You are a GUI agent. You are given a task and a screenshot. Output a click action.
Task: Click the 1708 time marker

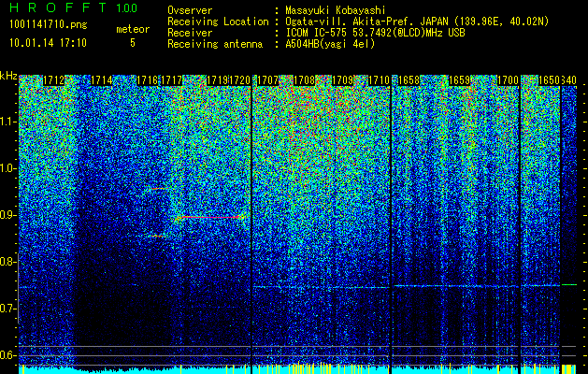click(304, 80)
